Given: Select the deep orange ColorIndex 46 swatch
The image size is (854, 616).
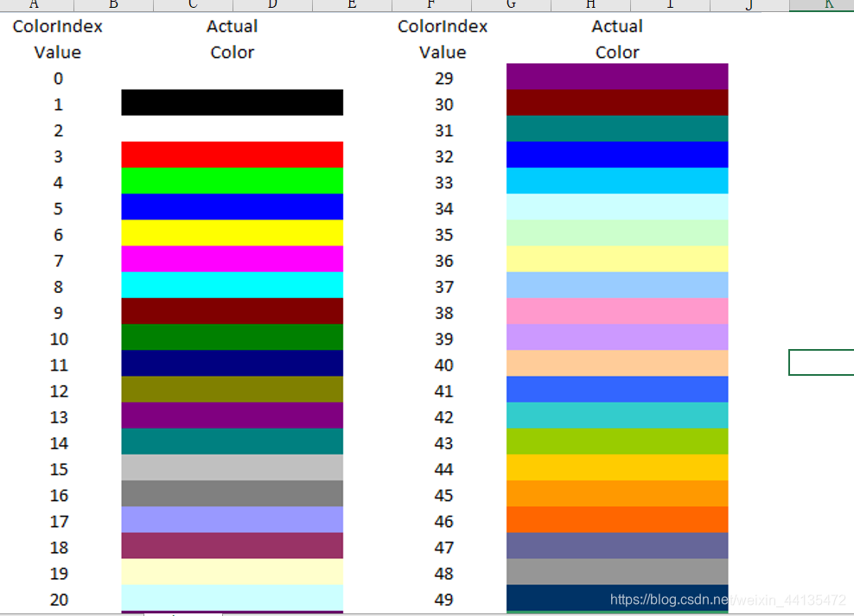Looking at the screenshot, I should tap(617, 520).
